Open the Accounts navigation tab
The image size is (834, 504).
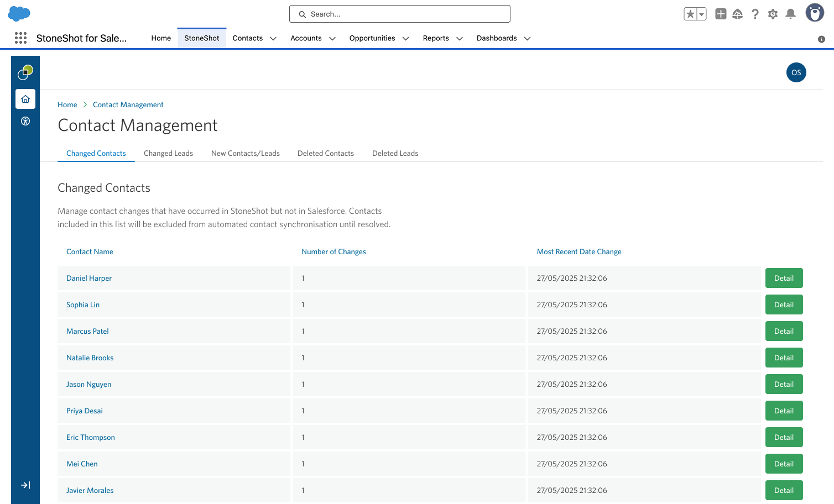[306, 38]
